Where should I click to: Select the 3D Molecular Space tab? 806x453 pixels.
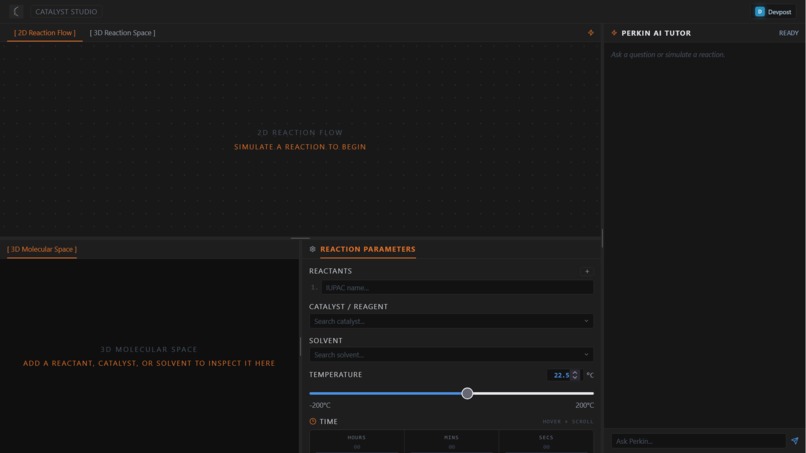click(x=42, y=249)
